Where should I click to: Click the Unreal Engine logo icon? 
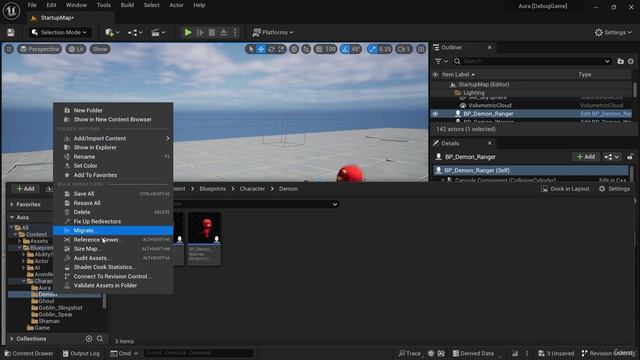click(11, 11)
